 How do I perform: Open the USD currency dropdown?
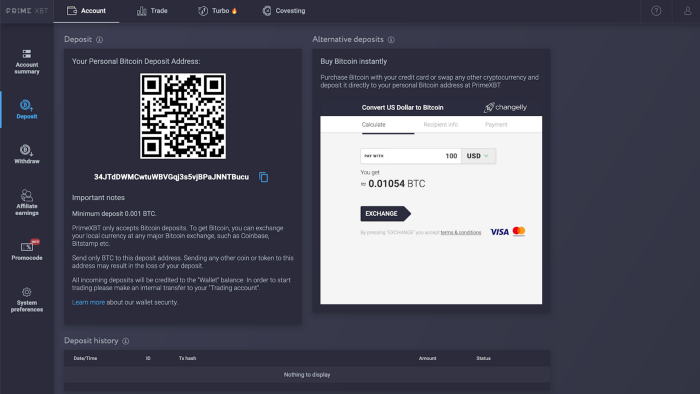(478, 156)
